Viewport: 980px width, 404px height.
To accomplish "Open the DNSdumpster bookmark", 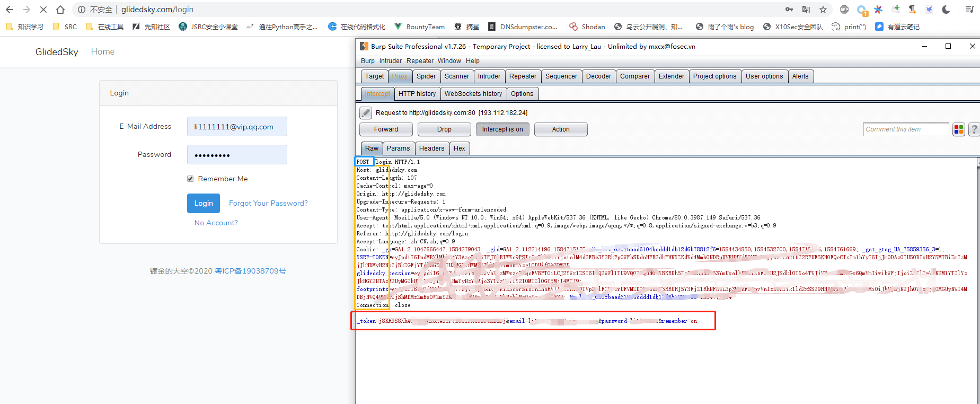I will tap(523, 27).
